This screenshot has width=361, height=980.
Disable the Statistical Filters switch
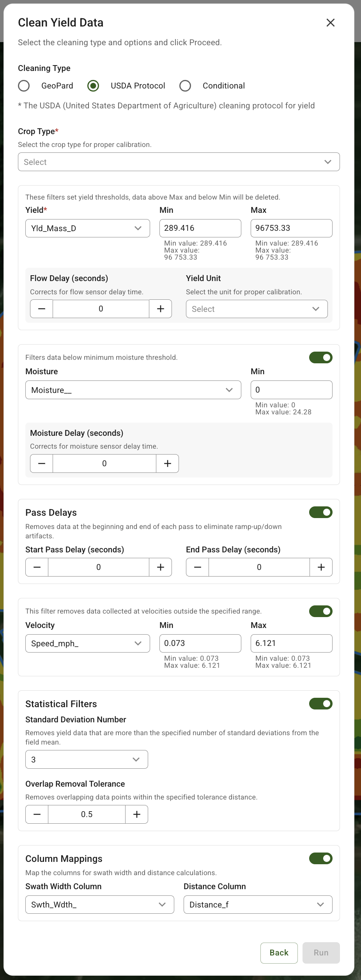[320, 704]
